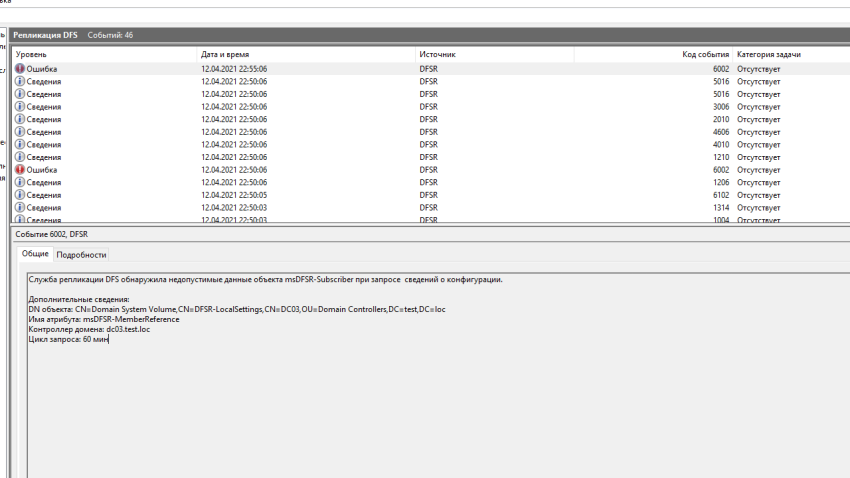
Task: Click the info icon in the 1210 event row
Action: [20, 157]
